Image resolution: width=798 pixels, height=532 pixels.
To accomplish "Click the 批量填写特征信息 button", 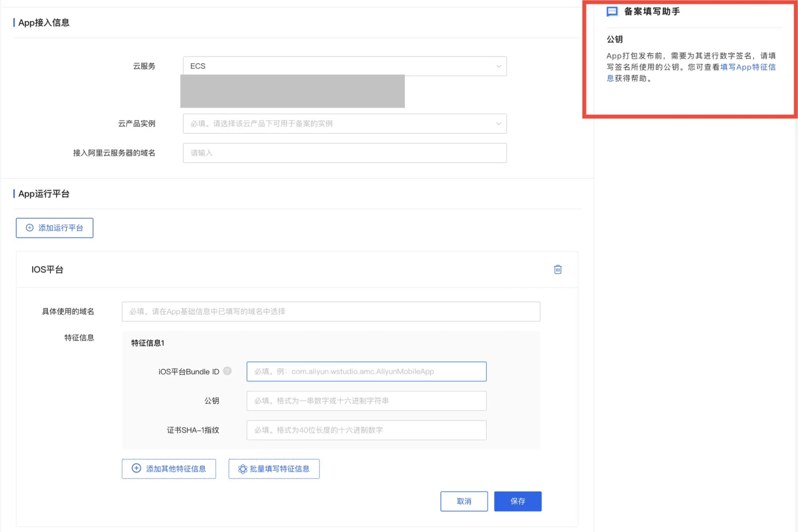I will point(274,468).
